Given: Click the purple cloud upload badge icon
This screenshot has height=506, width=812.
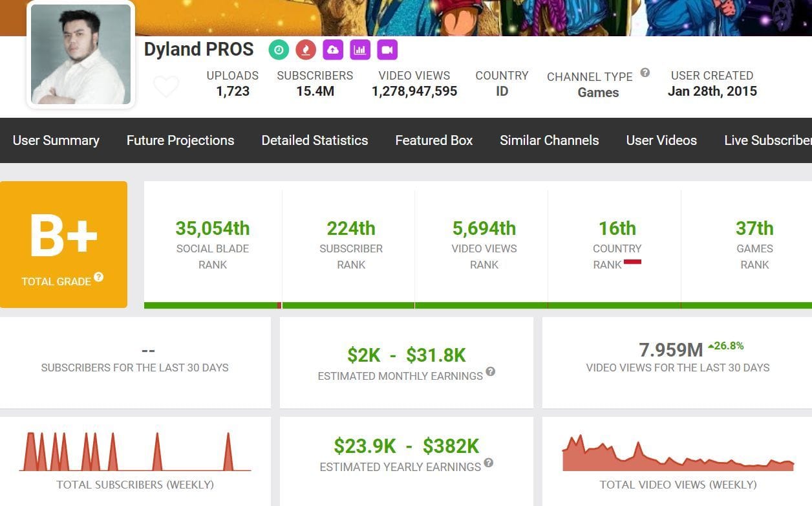Looking at the screenshot, I should pos(333,50).
